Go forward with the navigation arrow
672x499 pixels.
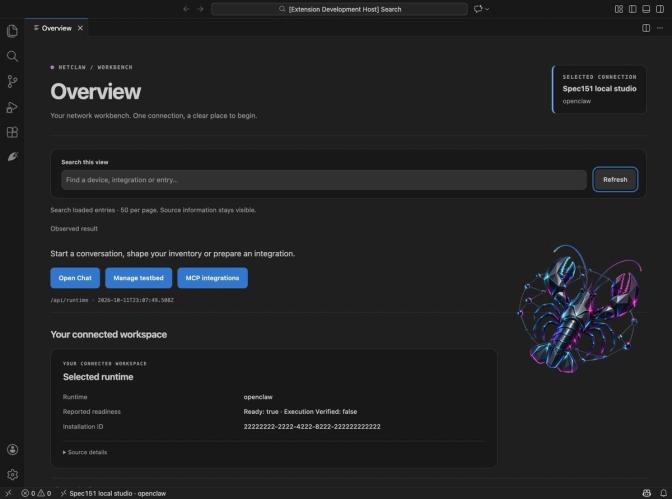click(x=200, y=9)
